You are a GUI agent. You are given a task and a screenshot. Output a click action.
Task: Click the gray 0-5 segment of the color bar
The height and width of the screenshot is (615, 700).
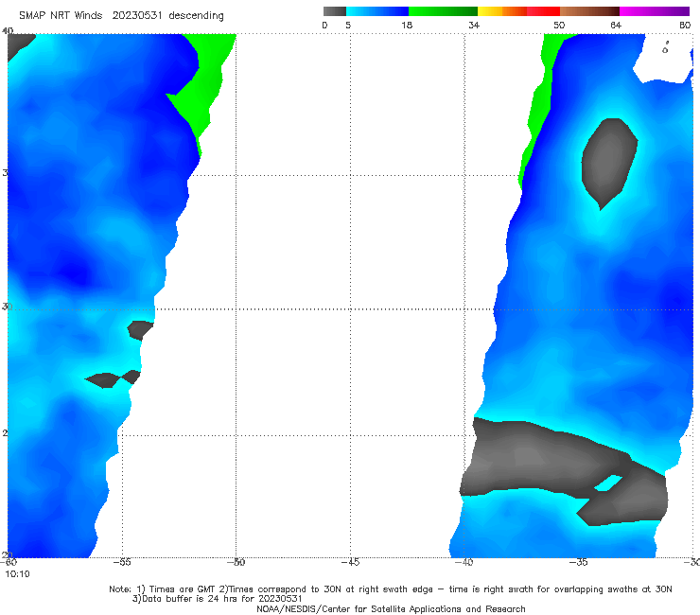pos(335,11)
